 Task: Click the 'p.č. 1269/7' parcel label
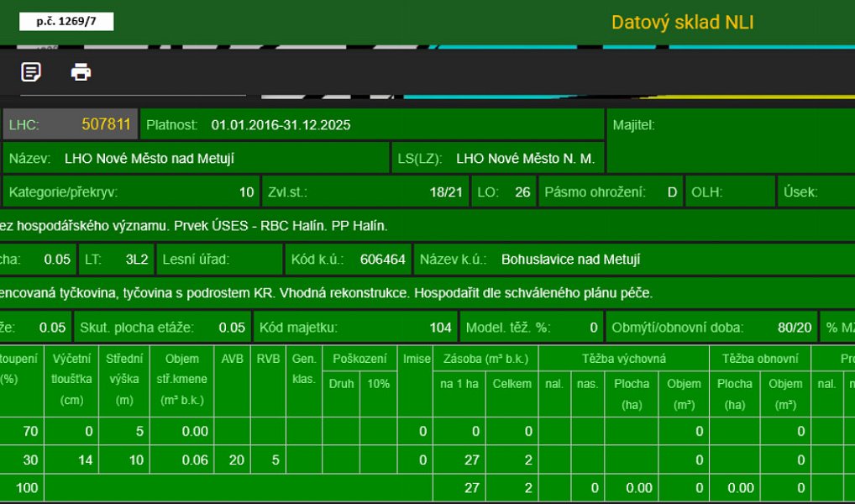[x=66, y=21]
